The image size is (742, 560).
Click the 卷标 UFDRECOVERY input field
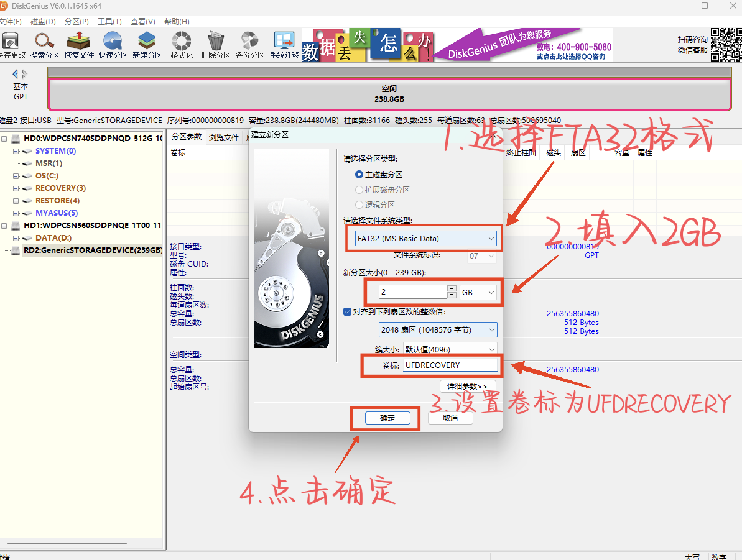point(450,365)
